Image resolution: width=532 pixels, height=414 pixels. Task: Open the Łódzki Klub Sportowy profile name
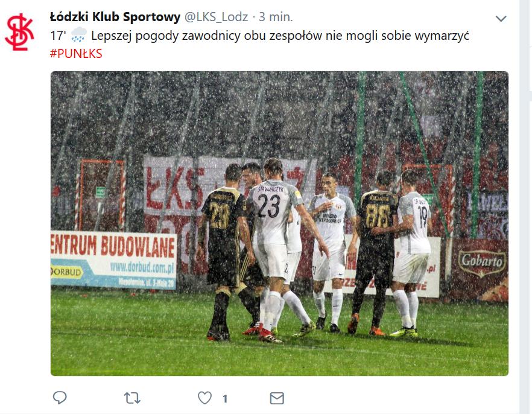tap(115, 17)
